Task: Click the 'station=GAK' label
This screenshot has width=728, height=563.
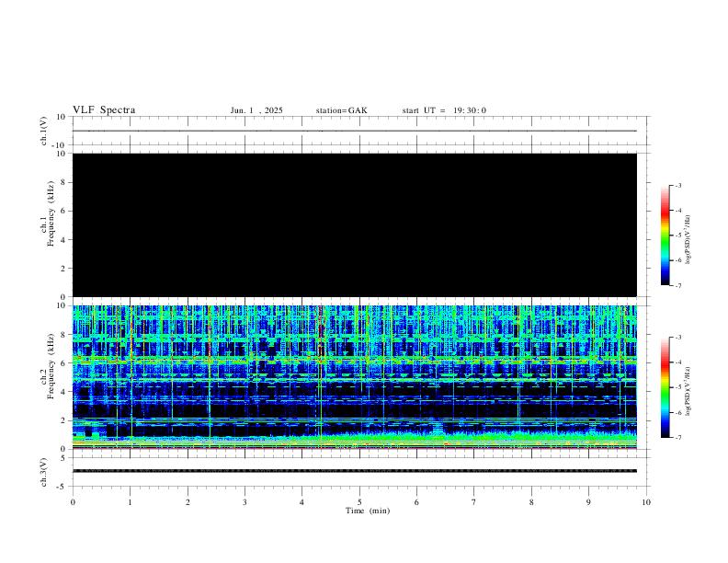Action: click(x=341, y=110)
